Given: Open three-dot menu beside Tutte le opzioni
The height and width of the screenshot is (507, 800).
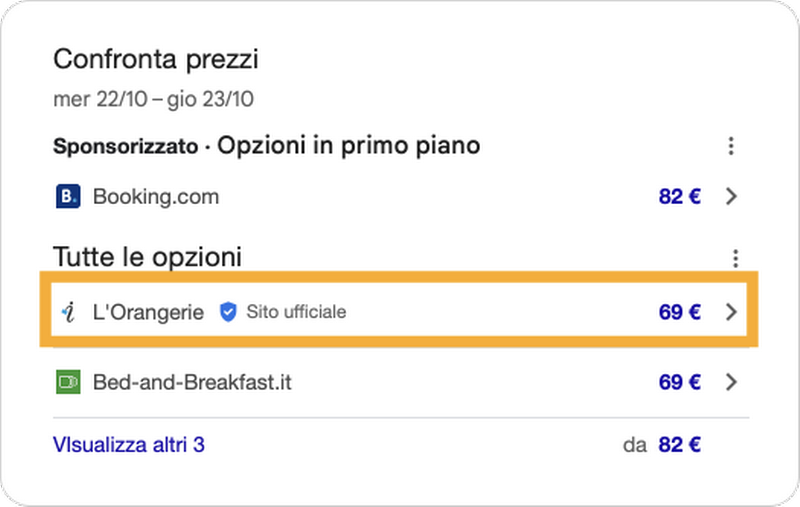Looking at the screenshot, I should [735, 257].
